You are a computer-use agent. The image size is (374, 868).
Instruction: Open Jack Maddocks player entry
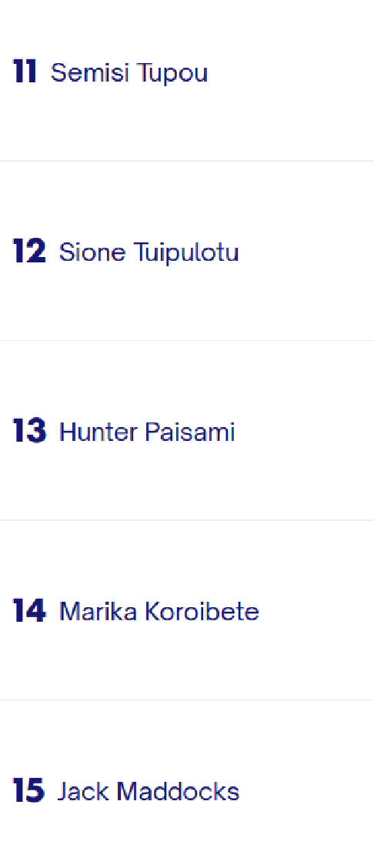pyautogui.click(x=149, y=791)
